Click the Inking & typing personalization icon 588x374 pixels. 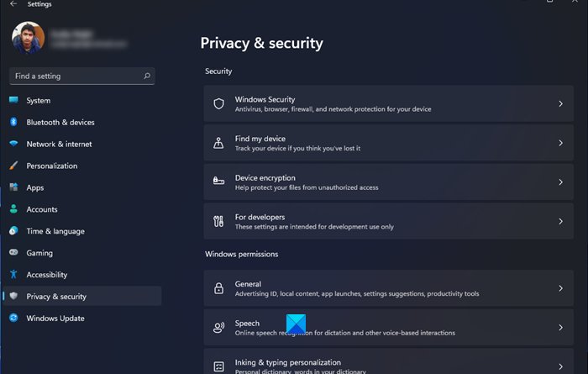click(218, 366)
